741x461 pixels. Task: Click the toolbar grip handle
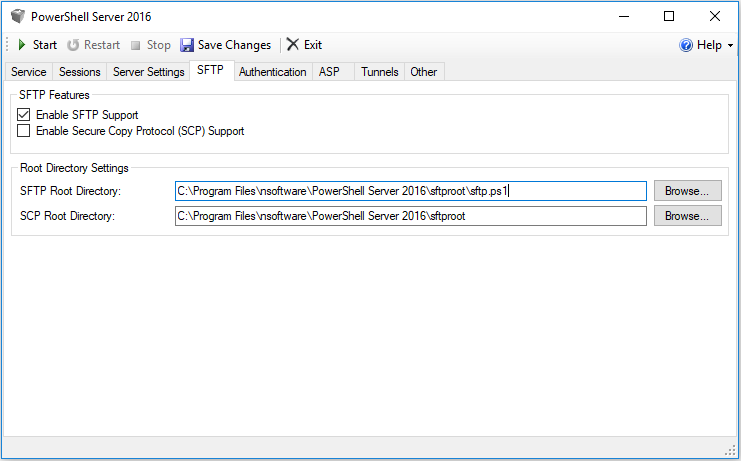[8, 45]
